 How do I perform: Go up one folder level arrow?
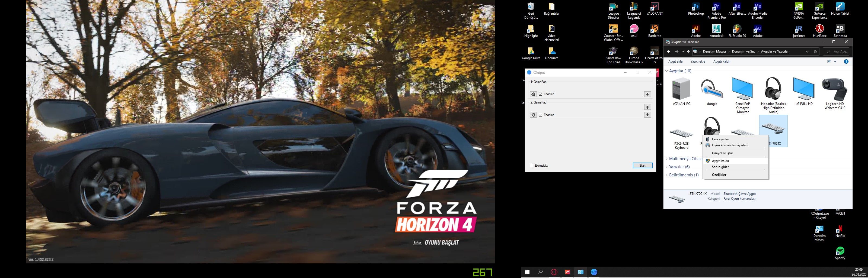coord(688,51)
